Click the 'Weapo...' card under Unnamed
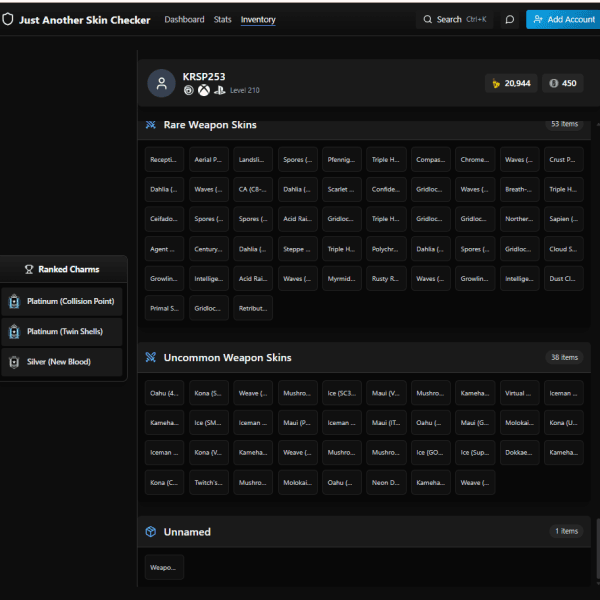This screenshot has width=600, height=600. tap(164, 567)
